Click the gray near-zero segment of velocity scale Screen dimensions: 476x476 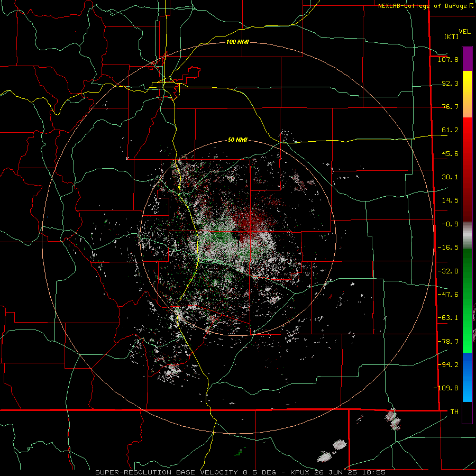(467, 235)
